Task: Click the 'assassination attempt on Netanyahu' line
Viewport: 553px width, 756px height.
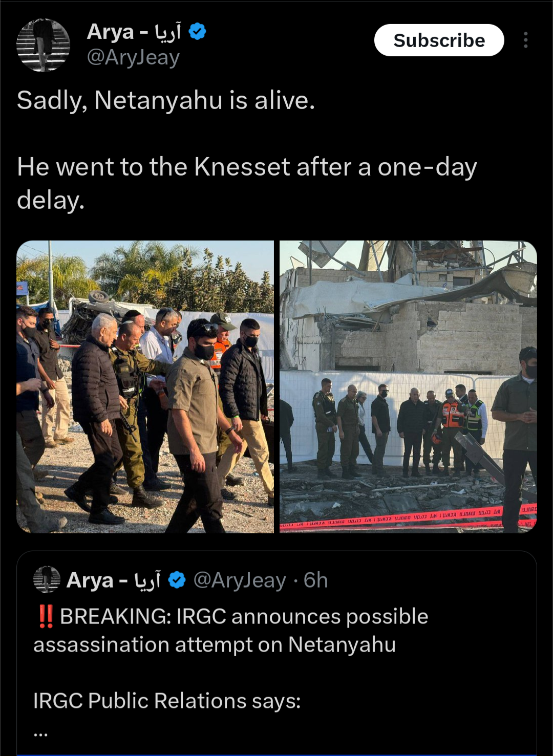Action: 215,644
